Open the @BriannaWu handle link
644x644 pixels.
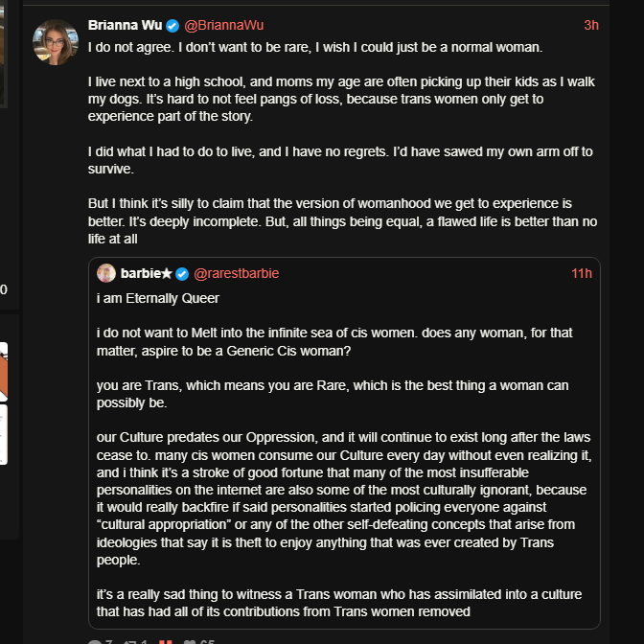coord(224,26)
